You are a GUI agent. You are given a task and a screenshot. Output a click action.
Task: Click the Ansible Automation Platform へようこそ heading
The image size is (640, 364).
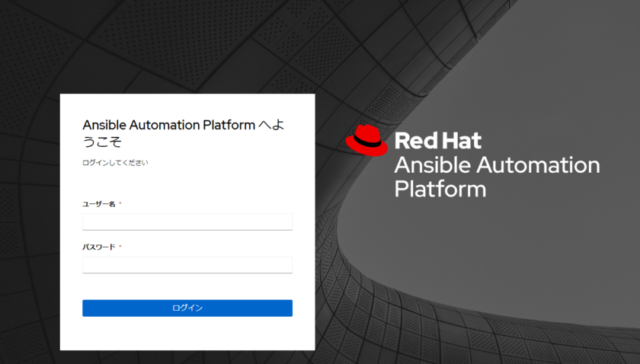[184, 133]
